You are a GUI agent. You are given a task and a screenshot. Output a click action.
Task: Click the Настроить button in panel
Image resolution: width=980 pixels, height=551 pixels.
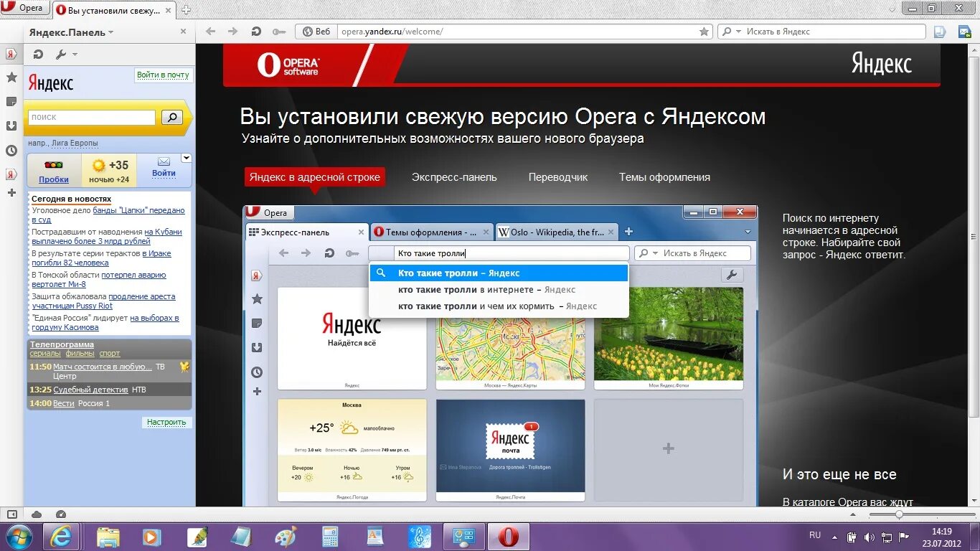click(x=166, y=422)
